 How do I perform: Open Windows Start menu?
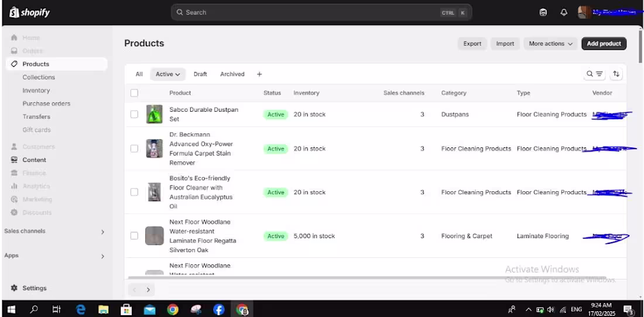pyautogui.click(x=11, y=309)
